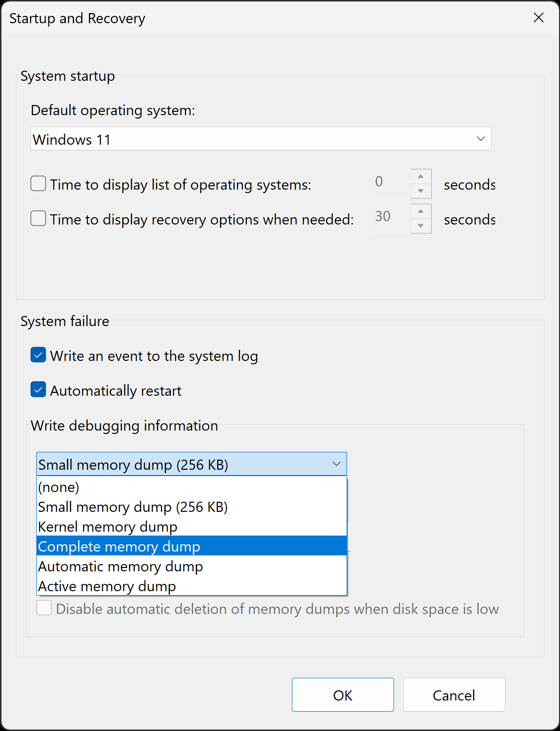This screenshot has height=731, width=560.
Task: Decrease the operating system list display time
Action: pos(421,191)
